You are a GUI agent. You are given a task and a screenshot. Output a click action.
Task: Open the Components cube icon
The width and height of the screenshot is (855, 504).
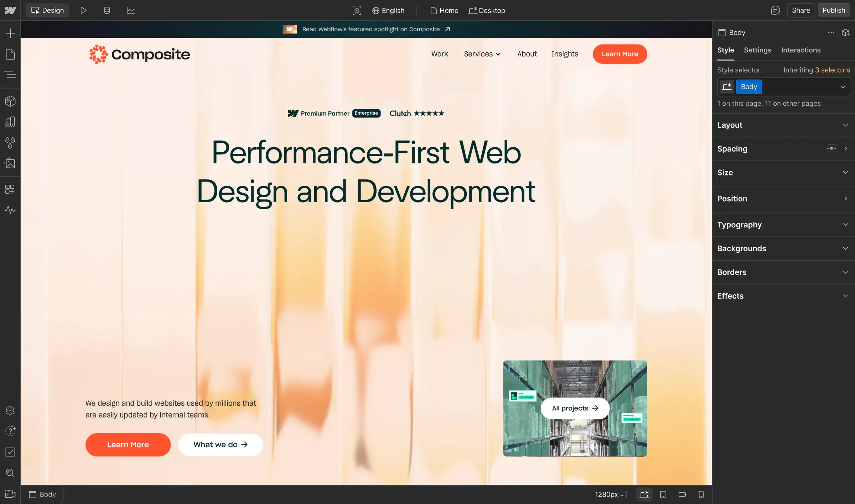pos(10,101)
